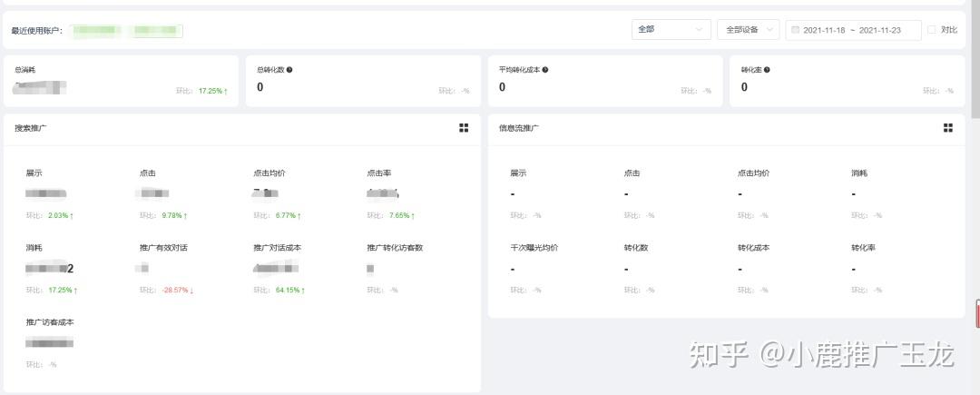
Task: Click the 0 value under 总转化数
Action: [260, 87]
